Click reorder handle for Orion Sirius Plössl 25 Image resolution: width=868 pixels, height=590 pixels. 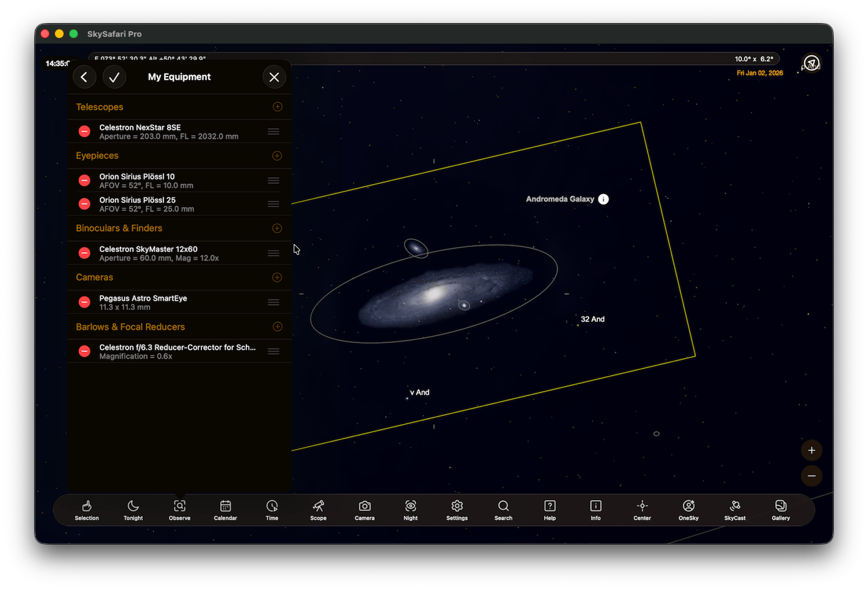coord(273,205)
